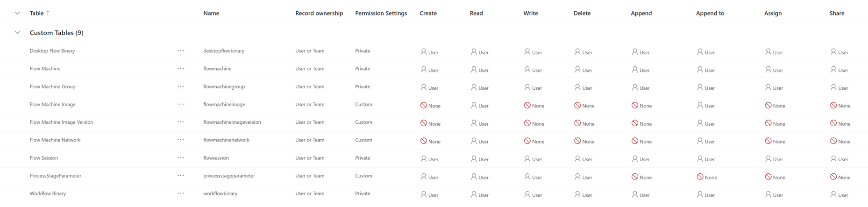Sort by the Table column header
Screen dimensions: 868x207
[x=37, y=13]
